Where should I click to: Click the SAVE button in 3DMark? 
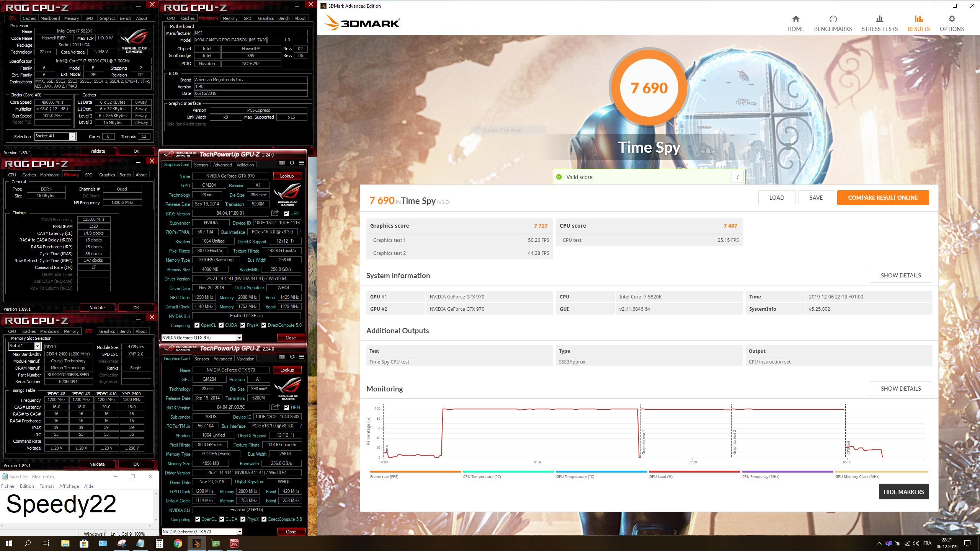pos(816,198)
